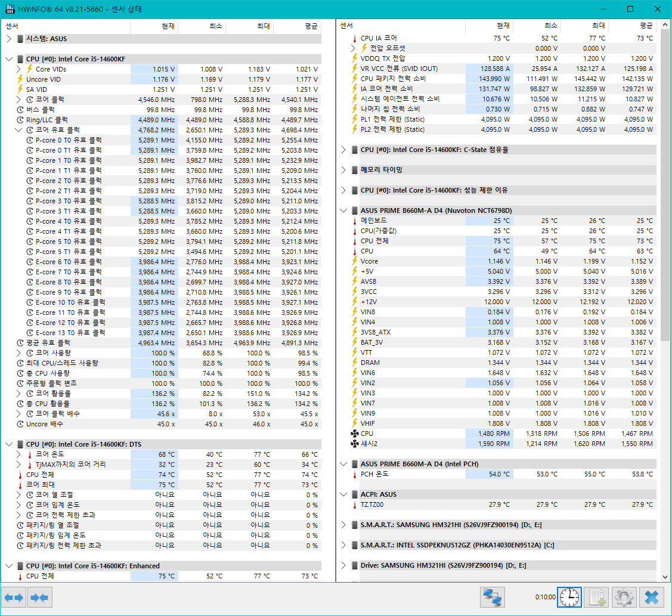The height and width of the screenshot is (616, 672).
Task: Collapse 코어 유효 클럭 group
Action: [x=18, y=130]
